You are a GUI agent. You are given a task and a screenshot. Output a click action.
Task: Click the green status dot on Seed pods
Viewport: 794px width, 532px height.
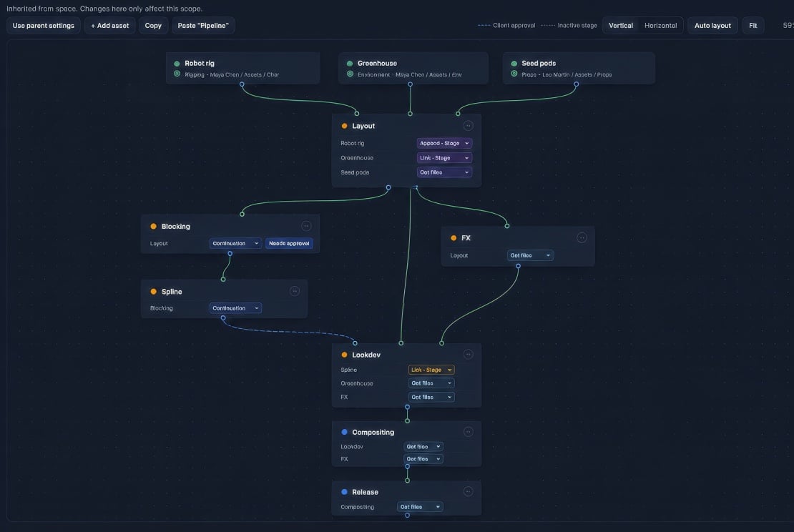click(x=514, y=64)
